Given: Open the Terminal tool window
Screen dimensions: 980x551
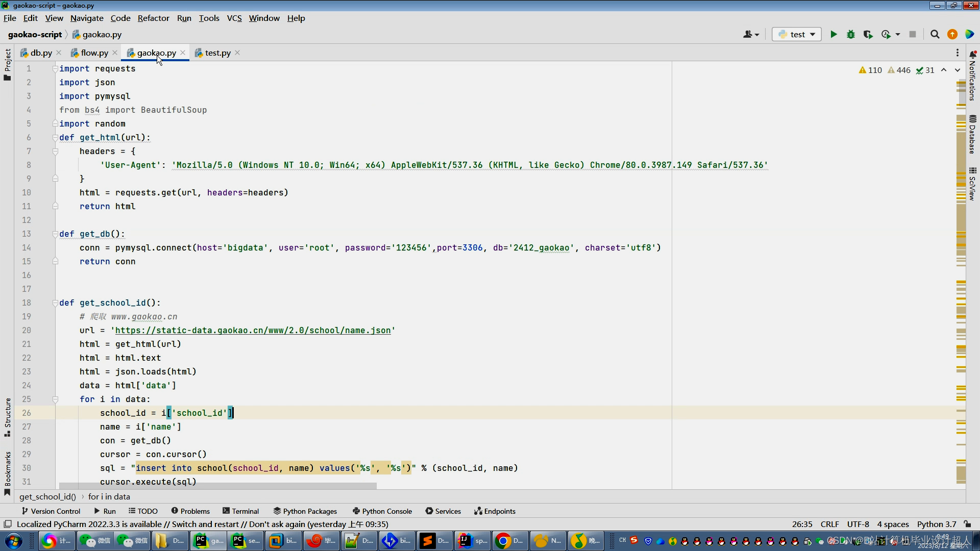Looking at the screenshot, I should [x=241, y=511].
